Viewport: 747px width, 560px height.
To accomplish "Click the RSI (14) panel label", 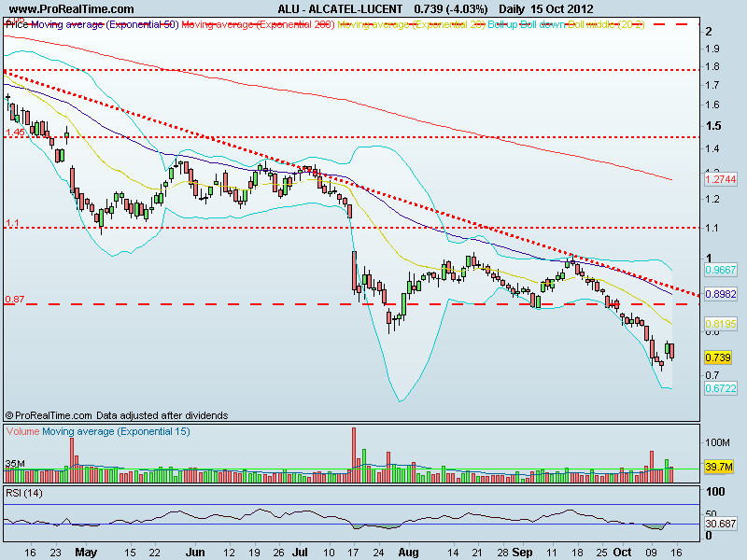I will [x=24, y=494].
